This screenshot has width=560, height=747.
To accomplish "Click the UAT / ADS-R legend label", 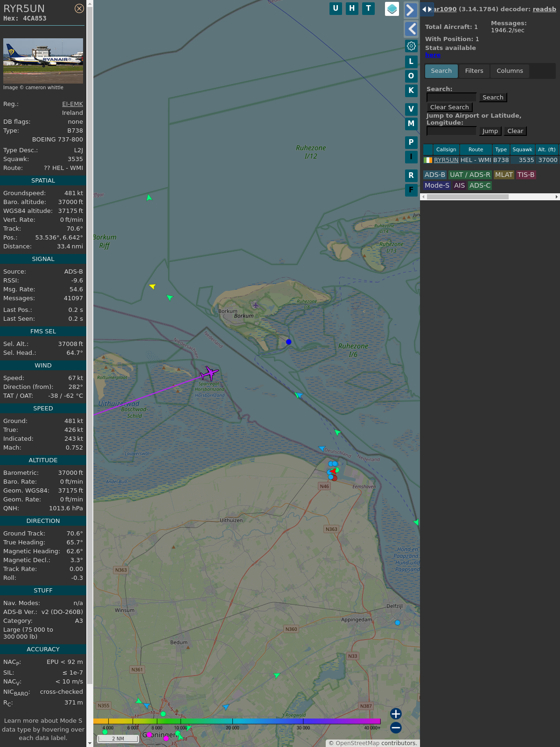I will [x=470, y=175].
